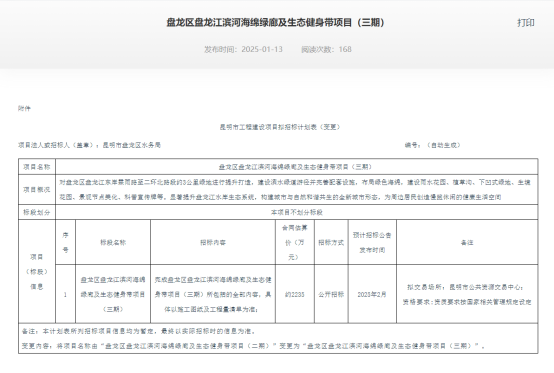Click the 变更内容 change description line

pyautogui.click(x=253, y=346)
